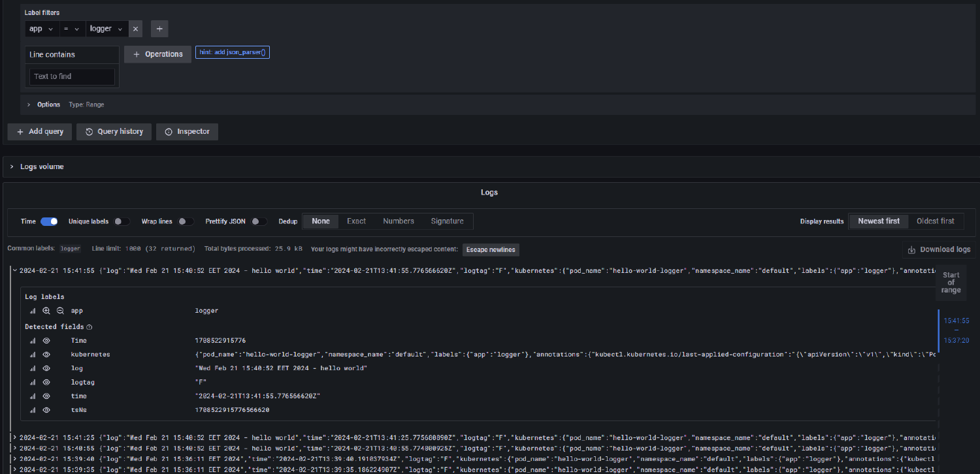Show statistics icon for tsNs field
The image size is (980, 474).
click(33, 410)
